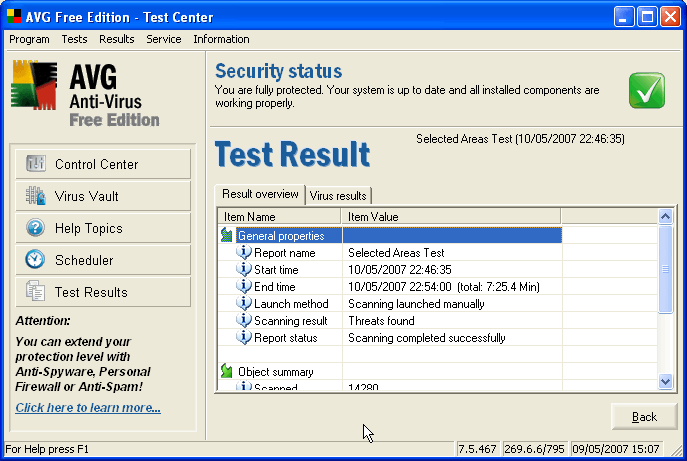Click the Help Topics question mark icon

coord(35,228)
